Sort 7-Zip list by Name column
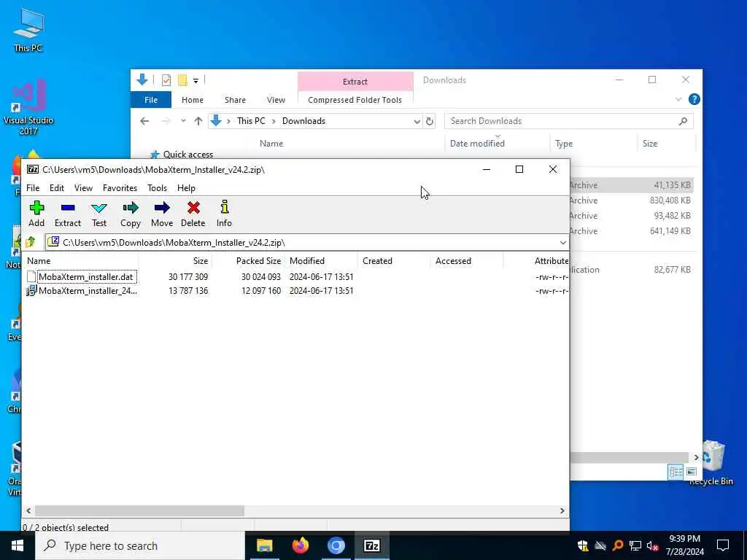 pos(81,261)
